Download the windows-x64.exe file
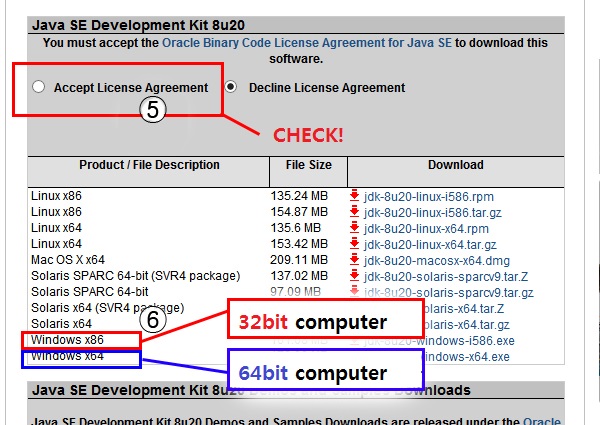The height and width of the screenshot is (425, 600). coord(467,357)
